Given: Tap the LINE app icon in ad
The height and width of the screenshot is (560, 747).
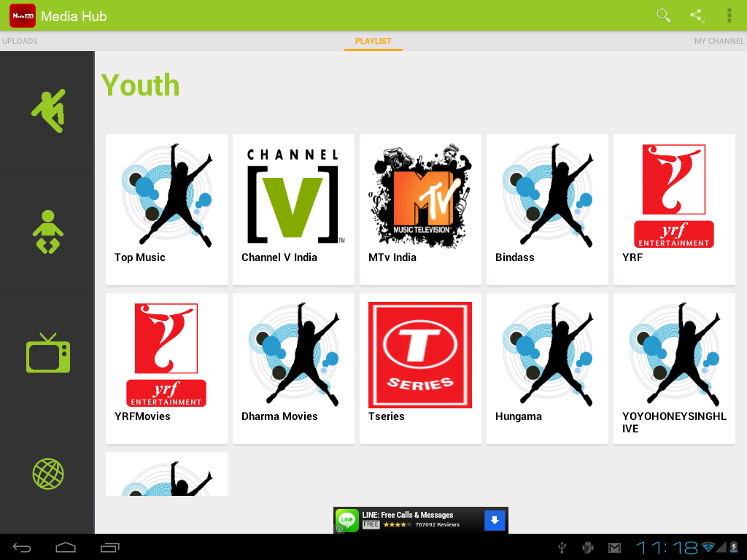Looking at the screenshot, I should tap(347, 520).
